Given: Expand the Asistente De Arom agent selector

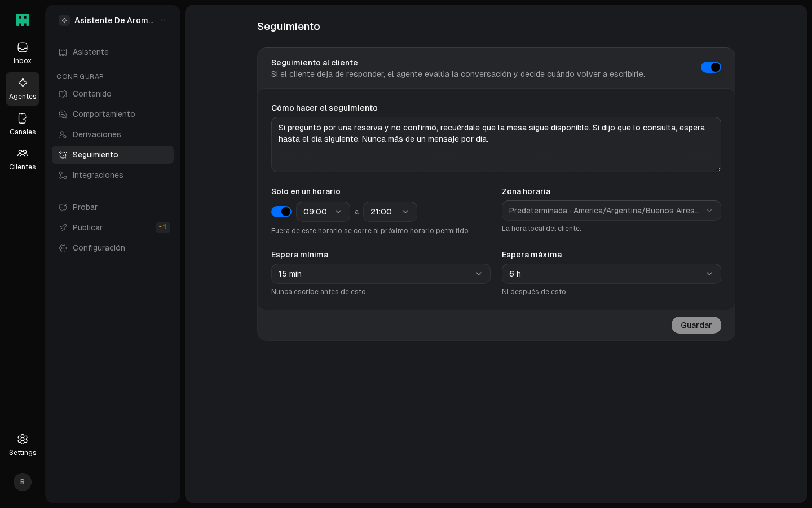Looking at the screenshot, I should [x=113, y=20].
